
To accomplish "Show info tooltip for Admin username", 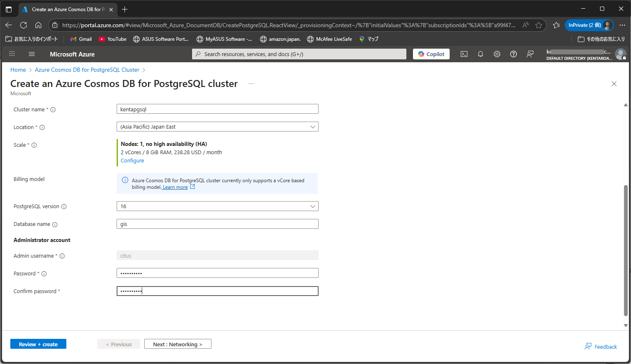I will coord(62,256).
